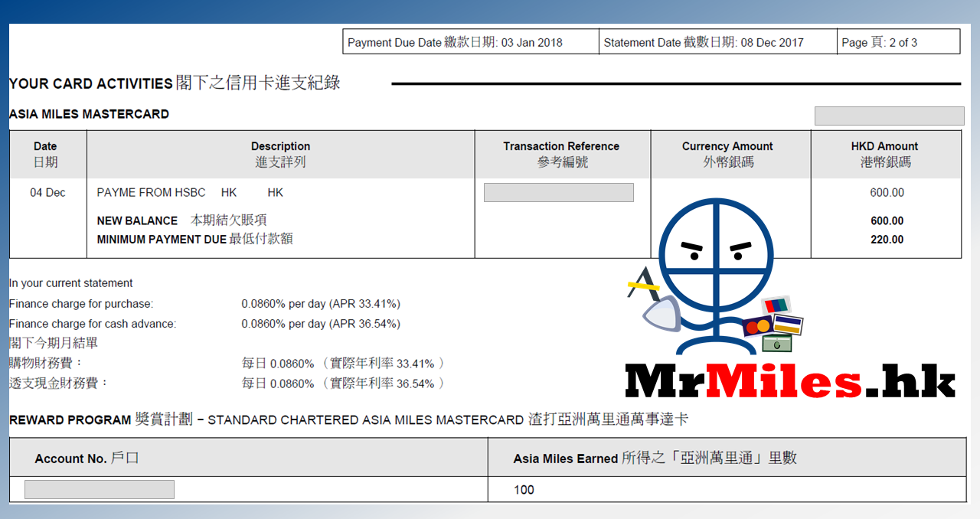Screen dimensions: 980x519
Task: Click the In your current statement line
Action: coord(70,283)
